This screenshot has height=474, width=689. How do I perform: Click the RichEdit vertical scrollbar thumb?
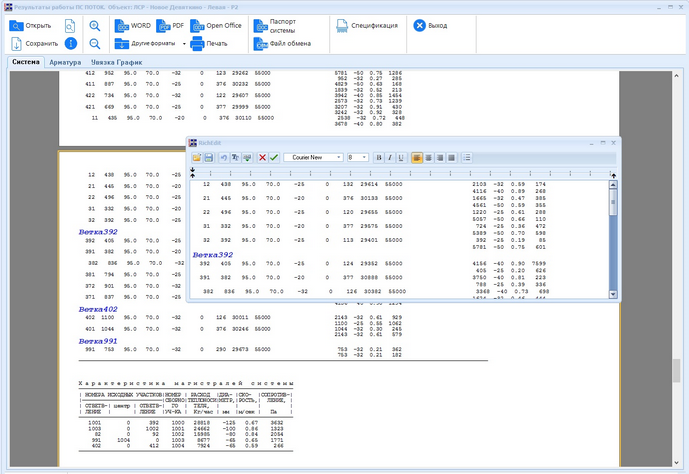pyautogui.click(x=613, y=203)
